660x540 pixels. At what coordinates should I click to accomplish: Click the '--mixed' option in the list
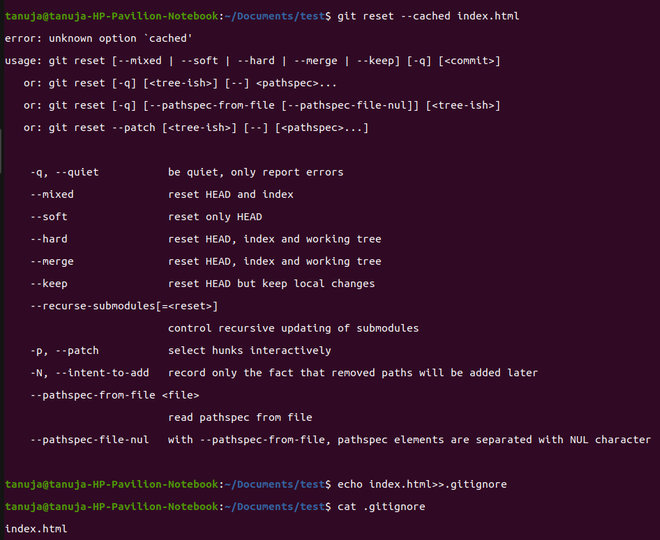52,194
